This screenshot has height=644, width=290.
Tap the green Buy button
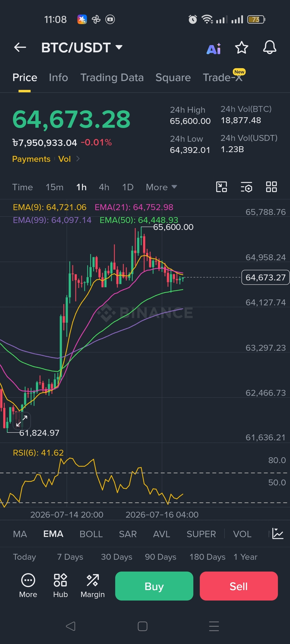point(154,586)
